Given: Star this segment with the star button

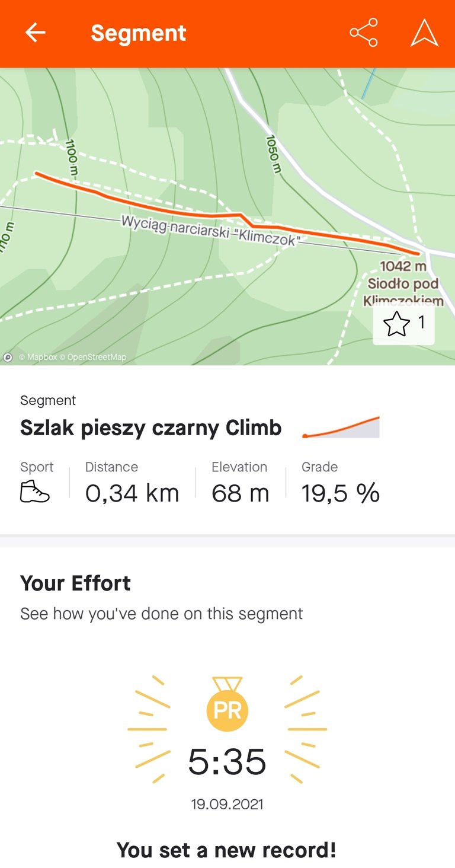Looking at the screenshot, I should (x=403, y=324).
